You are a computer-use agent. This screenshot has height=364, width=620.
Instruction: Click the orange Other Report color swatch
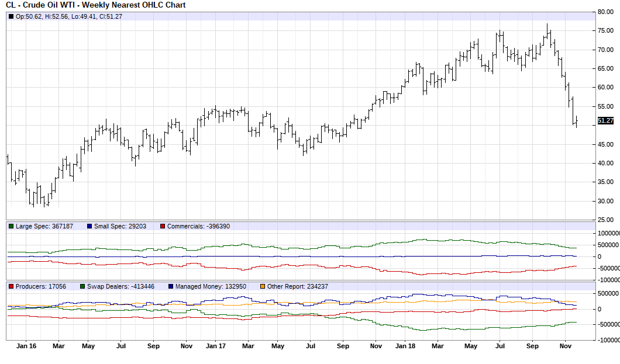click(262, 287)
